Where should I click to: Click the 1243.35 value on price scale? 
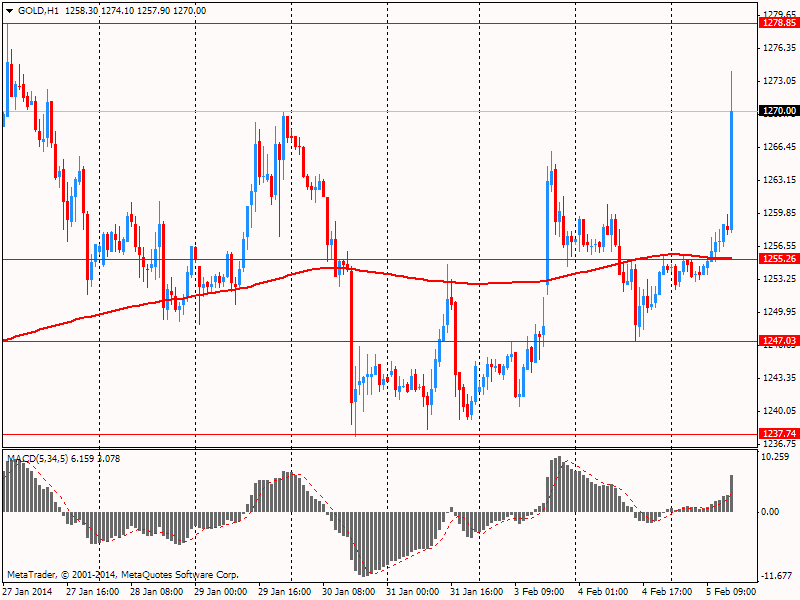coord(778,378)
